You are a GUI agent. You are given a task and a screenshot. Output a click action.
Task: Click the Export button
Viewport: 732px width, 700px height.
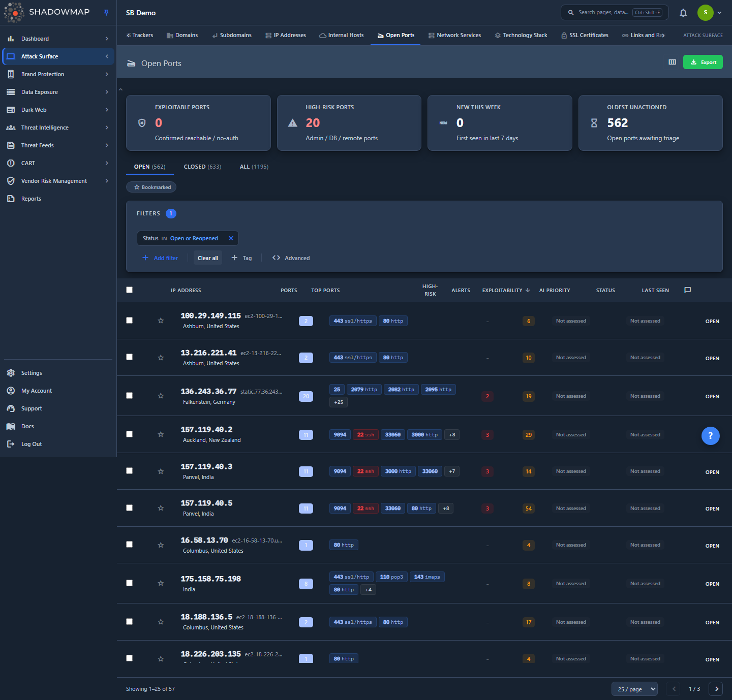(x=703, y=62)
